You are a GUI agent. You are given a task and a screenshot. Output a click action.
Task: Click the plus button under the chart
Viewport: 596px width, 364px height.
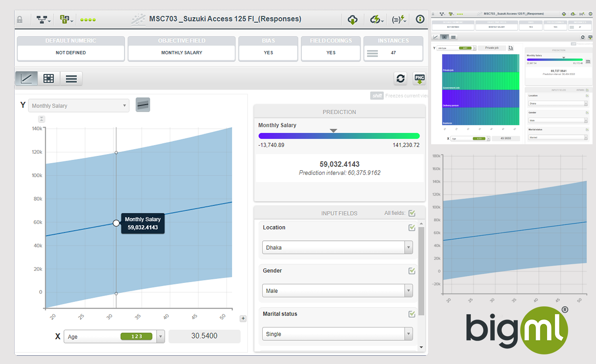[x=243, y=318]
